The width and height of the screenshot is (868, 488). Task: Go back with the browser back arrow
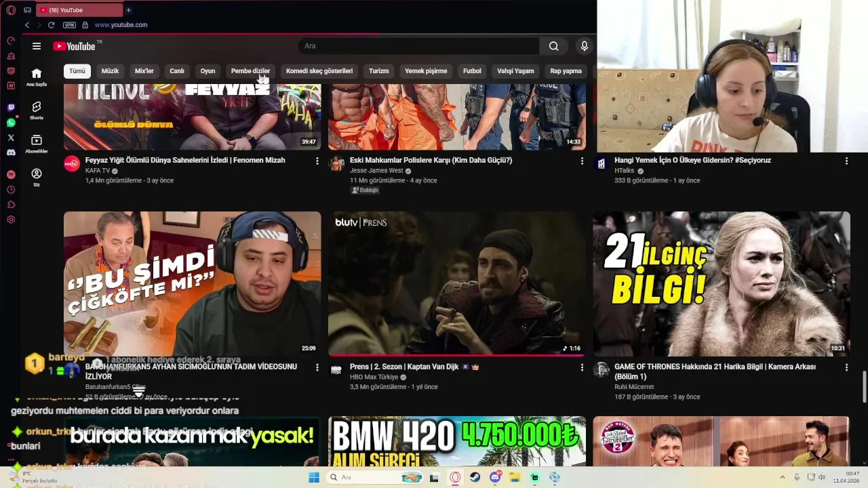coord(27,25)
